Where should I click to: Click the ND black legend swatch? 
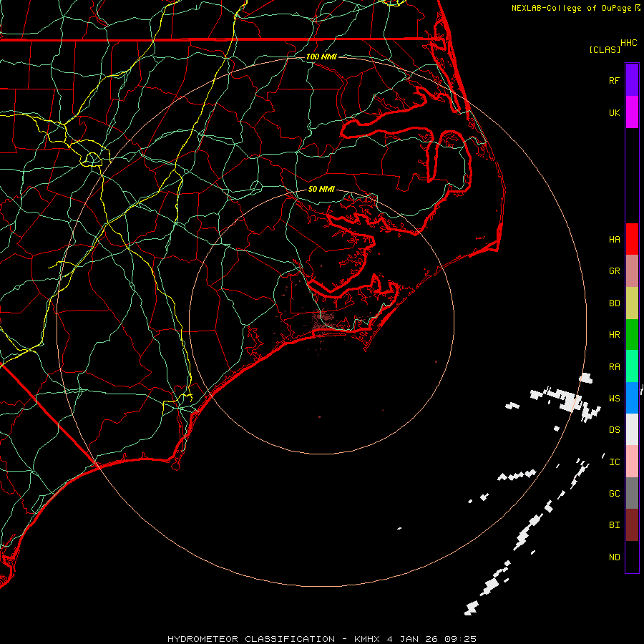(632, 557)
